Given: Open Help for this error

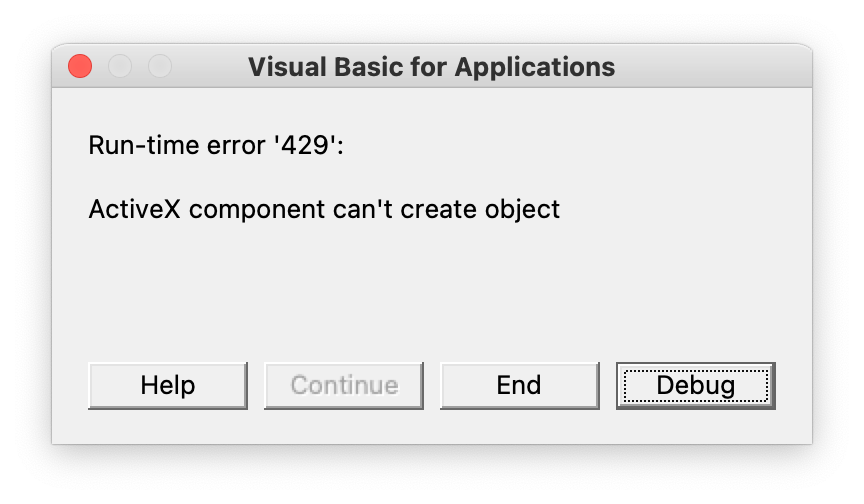Looking at the screenshot, I should (x=168, y=385).
